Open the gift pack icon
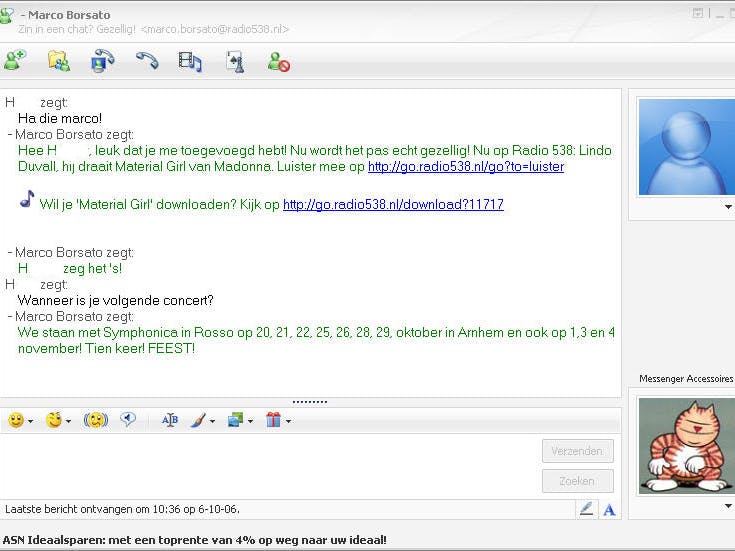Viewport: 735px width, 551px height. [273, 420]
